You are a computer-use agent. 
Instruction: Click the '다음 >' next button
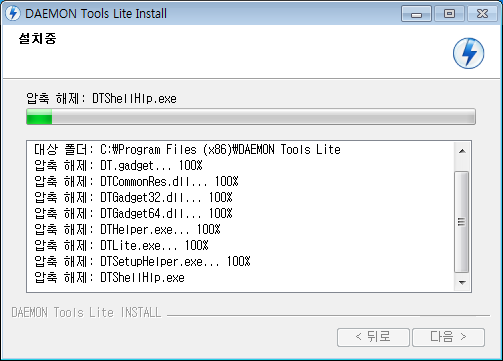(x=448, y=337)
